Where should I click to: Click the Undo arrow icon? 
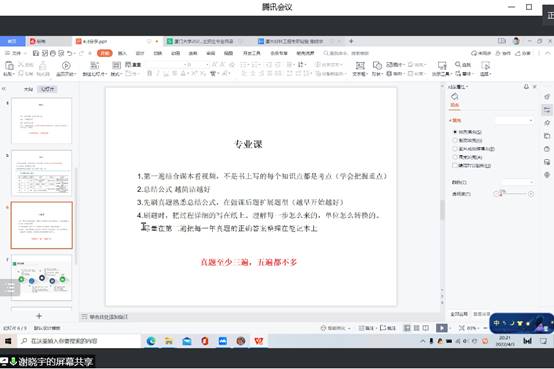pos(70,53)
